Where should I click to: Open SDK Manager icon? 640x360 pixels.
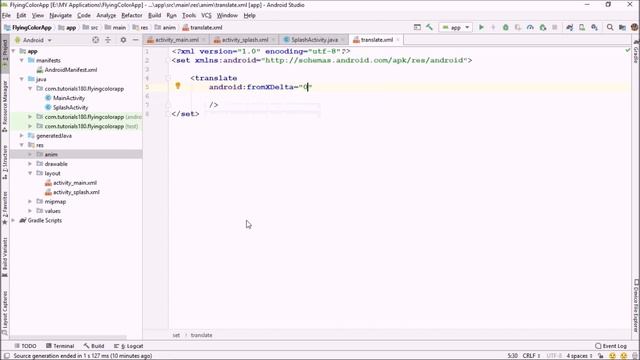594,27
